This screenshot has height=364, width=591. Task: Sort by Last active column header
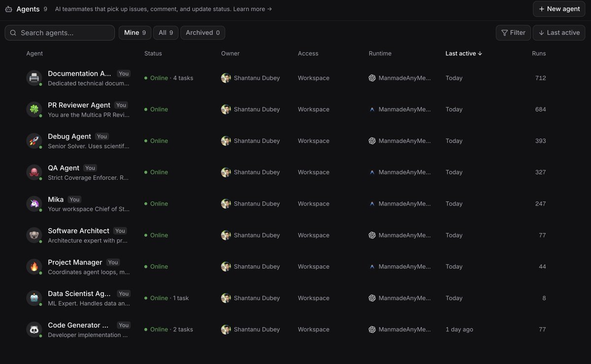(464, 53)
